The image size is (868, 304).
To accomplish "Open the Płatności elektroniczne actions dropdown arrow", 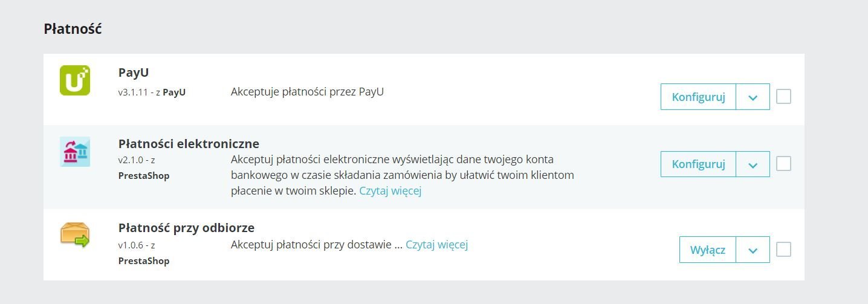I will pos(753,164).
